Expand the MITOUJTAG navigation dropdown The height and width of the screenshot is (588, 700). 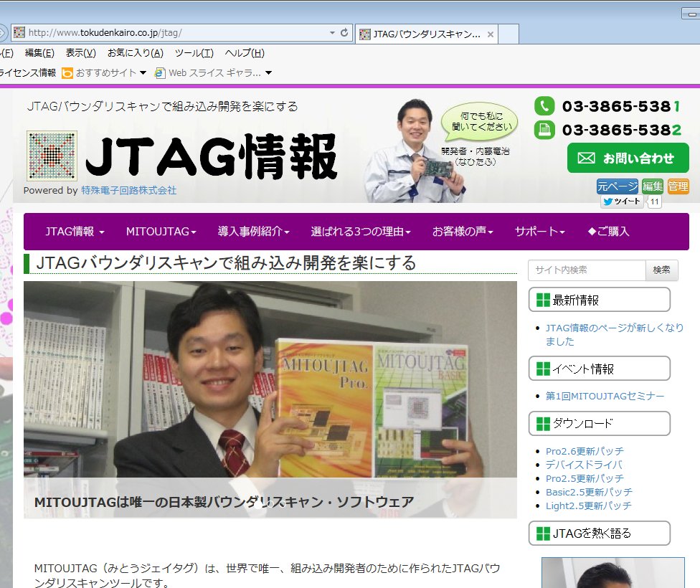161,232
